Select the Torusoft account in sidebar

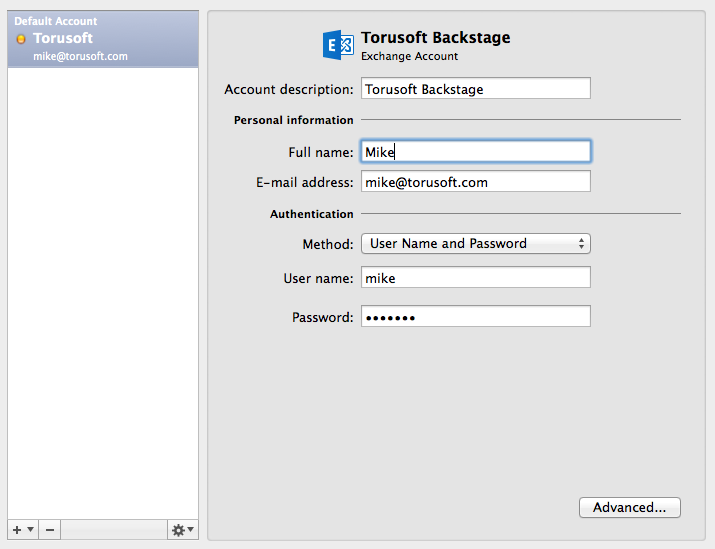point(103,39)
